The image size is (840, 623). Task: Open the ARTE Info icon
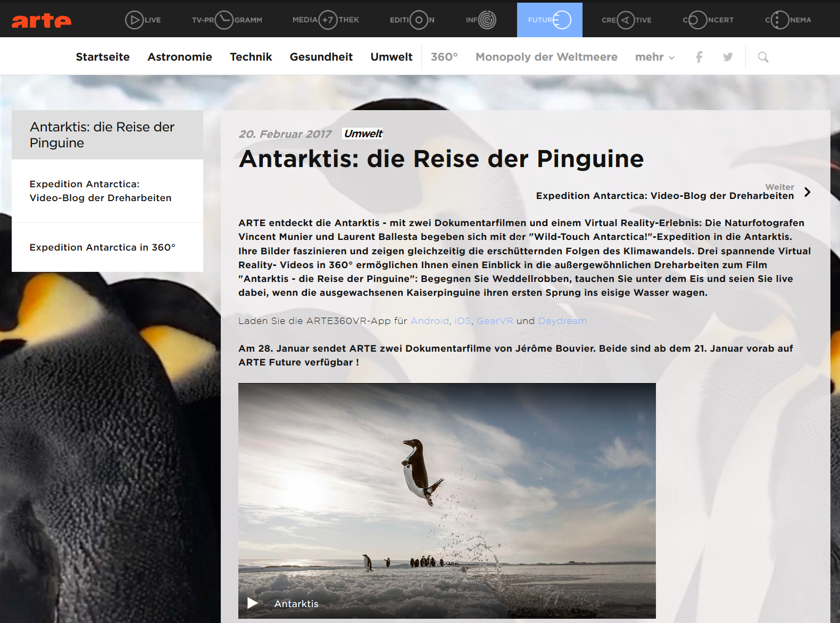point(487,20)
